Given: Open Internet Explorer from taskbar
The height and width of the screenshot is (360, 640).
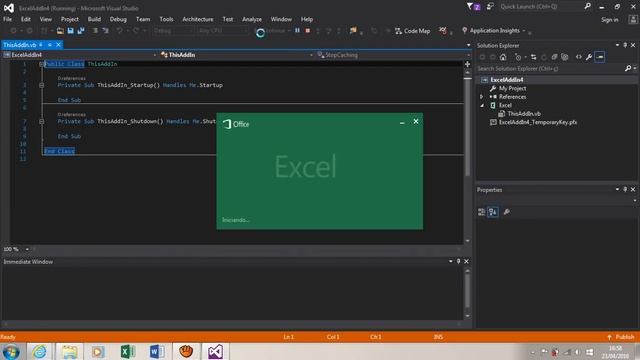Looking at the screenshot, I should (39, 351).
